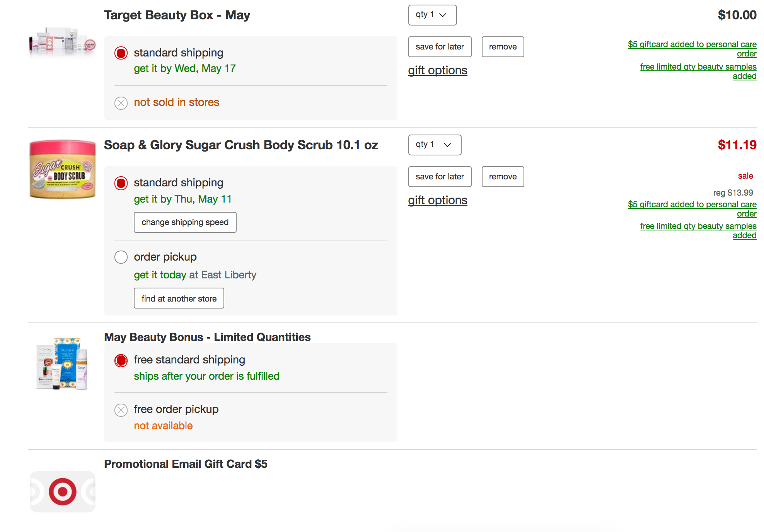Click 'get it by Wed, May 17' text
This screenshot has height=532, width=764.
pyautogui.click(x=185, y=69)
